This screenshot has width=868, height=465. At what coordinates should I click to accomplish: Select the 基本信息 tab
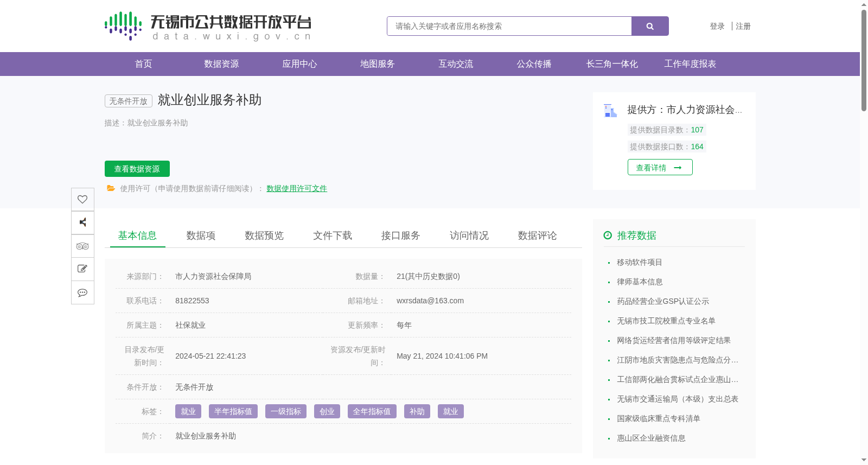tap(137, 235)
